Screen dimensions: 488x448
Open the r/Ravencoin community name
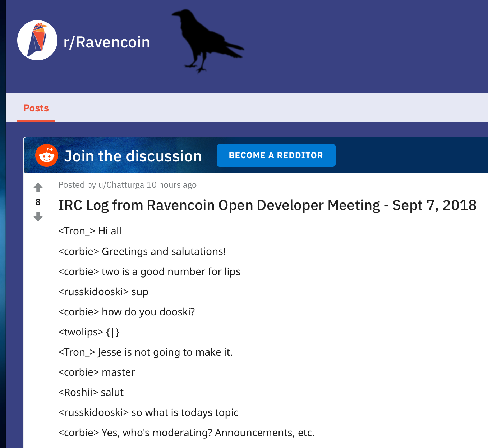107,42
